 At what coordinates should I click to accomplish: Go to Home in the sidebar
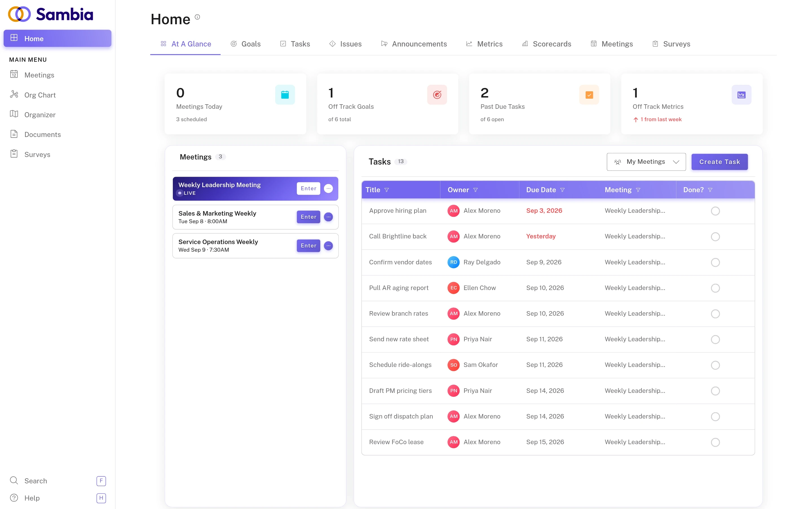click(x=57, y=38)
